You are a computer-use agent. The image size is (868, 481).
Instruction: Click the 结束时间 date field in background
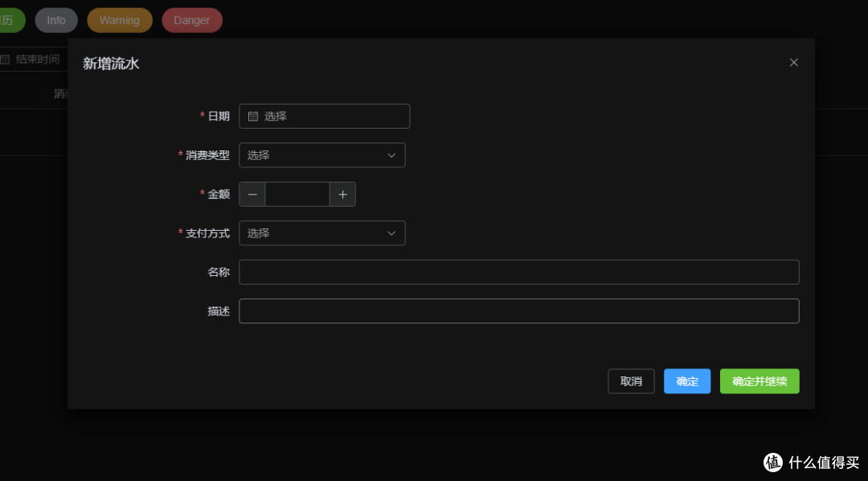pos(33,60)
